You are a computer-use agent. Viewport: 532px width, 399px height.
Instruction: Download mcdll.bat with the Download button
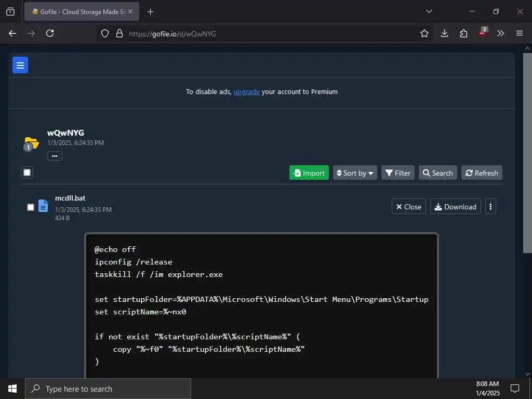pos(456,206)
